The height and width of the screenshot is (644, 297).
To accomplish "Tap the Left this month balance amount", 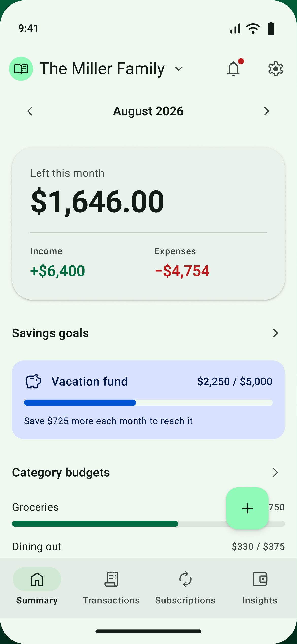I will click(98, 201).
